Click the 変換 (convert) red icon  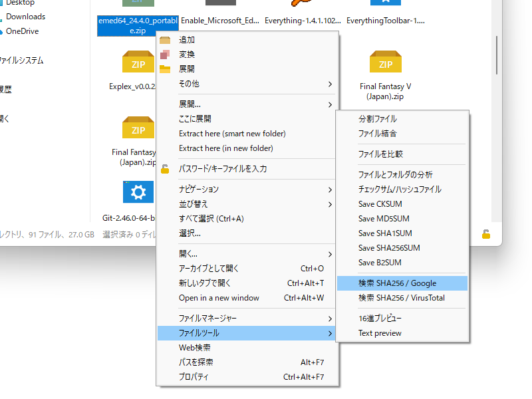pos(165,55)
